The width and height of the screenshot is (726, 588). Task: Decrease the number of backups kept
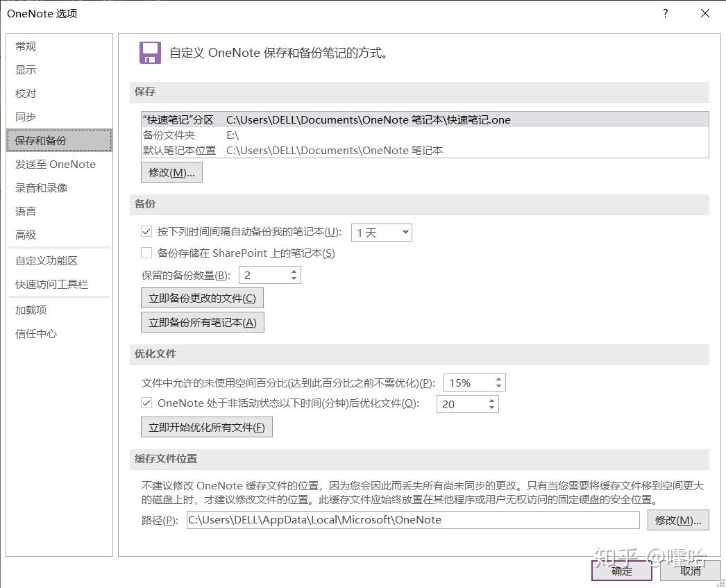pos(294,278)
